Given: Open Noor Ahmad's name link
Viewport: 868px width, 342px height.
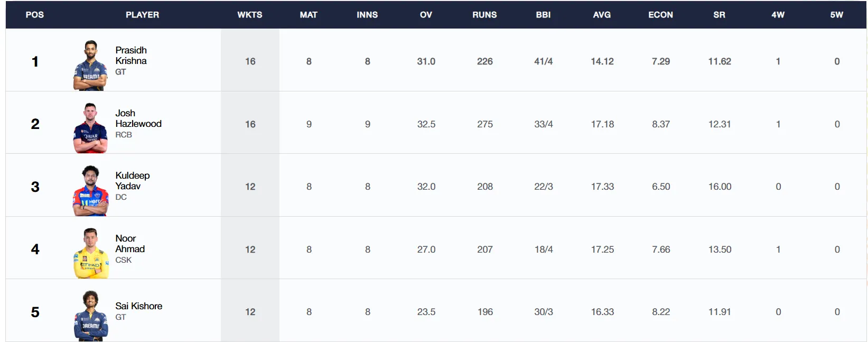Looking at the screenshot, I should tap(130, 244).
